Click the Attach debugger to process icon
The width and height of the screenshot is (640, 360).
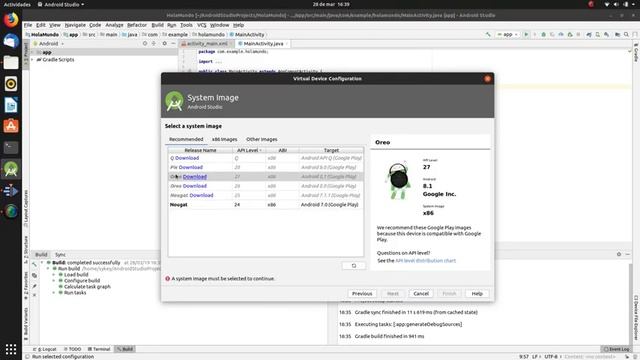coord(570,35)
